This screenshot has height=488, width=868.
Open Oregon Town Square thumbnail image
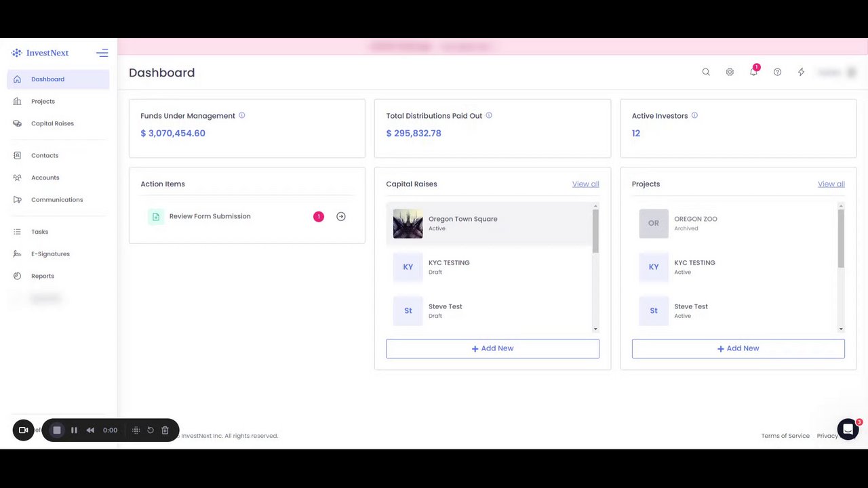pos(408,224)
